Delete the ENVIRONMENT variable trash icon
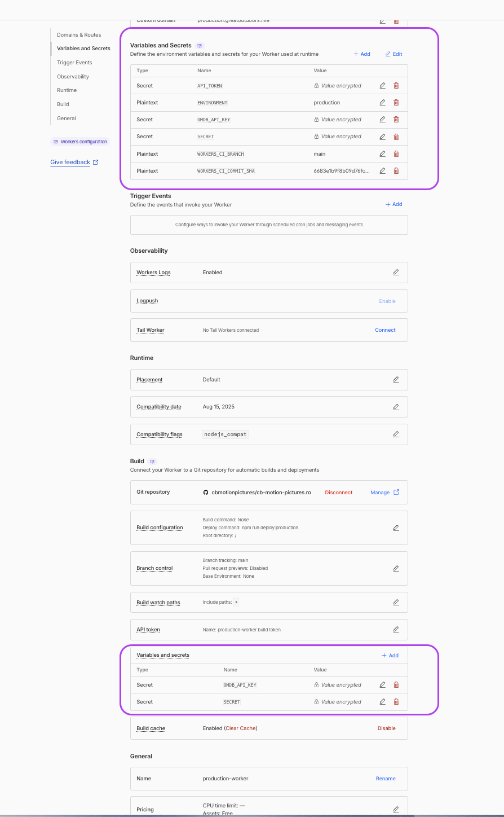Image resolution: width=504 pixels, height=817 pixels. click(x=396, y=103)
